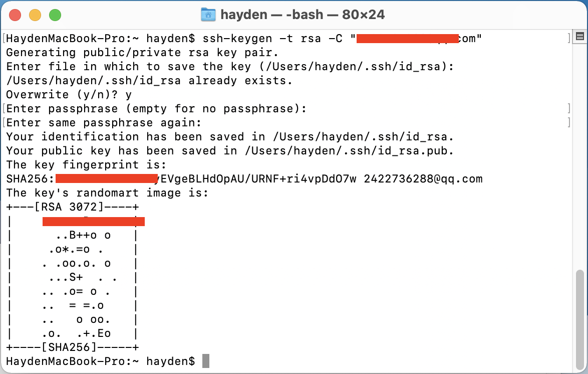The width and height of the screenshot is (588, 374).
Task: Open the split pane button at top right
Action: pyautogui.click(x=580, y=37)
